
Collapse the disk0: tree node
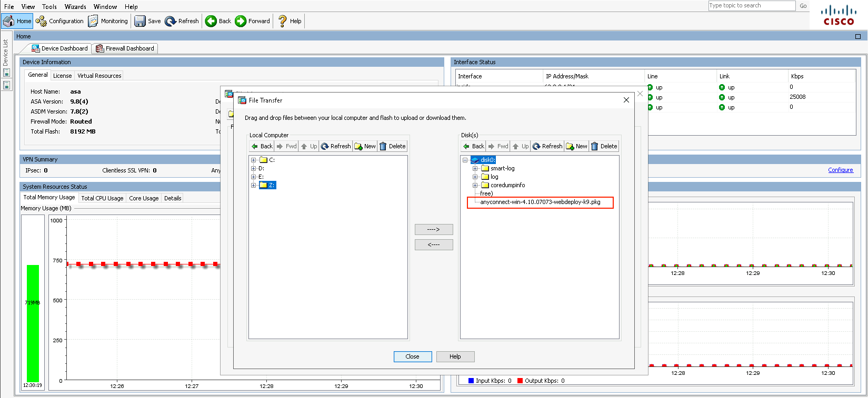pos(465,160)
